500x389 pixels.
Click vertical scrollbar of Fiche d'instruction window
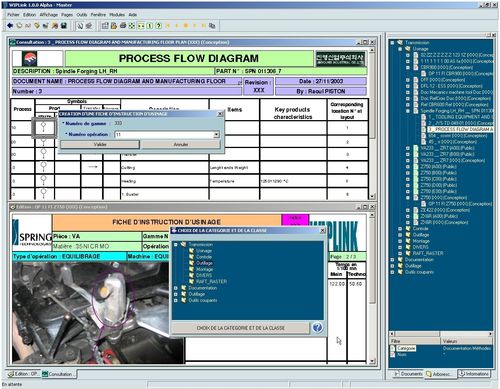pyautogui.click(x=372, y=288)
